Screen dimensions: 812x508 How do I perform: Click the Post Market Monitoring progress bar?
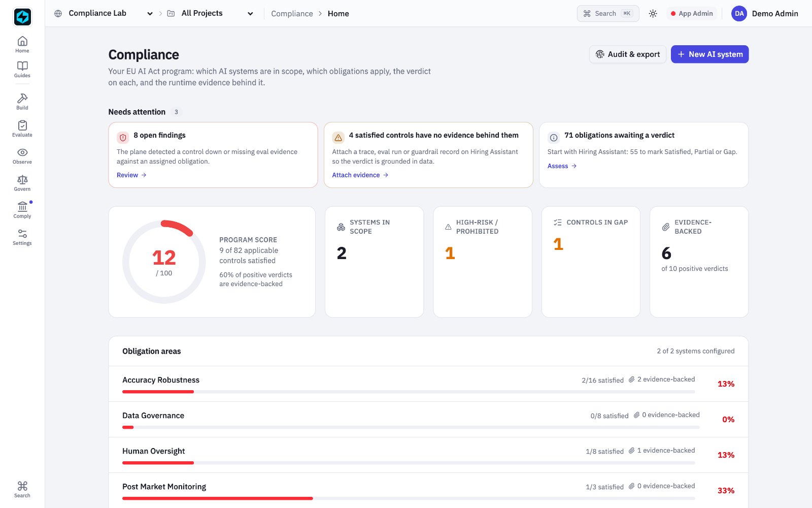tap(409, 498)
